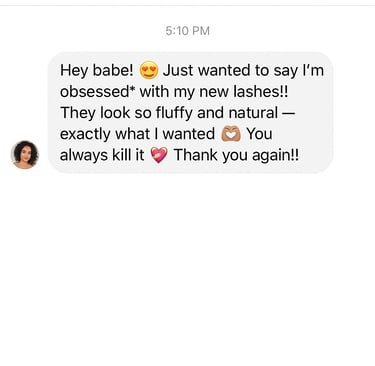The height and width of the screenshot is (366, 375).
Task: Click the word 'natural' in the message
Action: pos(253,113)
